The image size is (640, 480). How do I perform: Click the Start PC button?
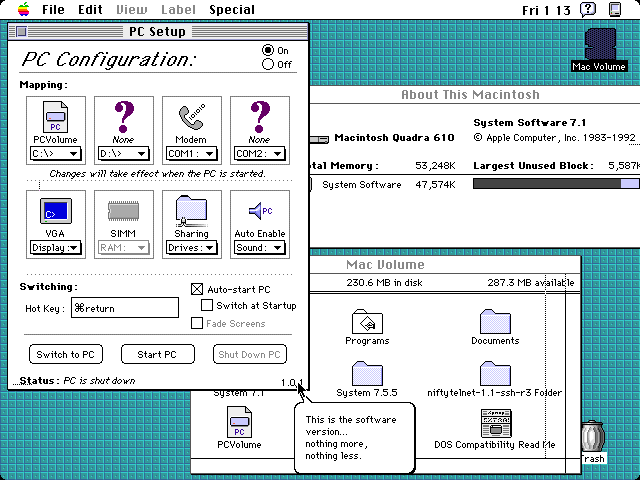(158, 354)
